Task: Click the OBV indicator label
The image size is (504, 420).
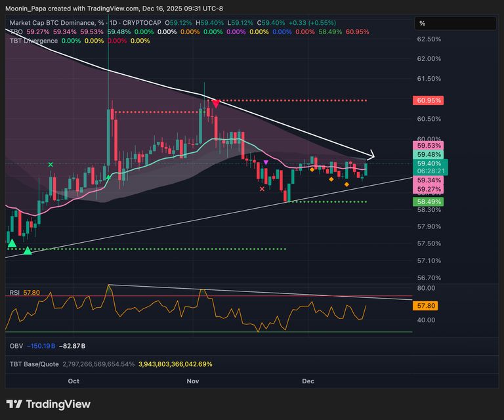Action: (16, 346)
